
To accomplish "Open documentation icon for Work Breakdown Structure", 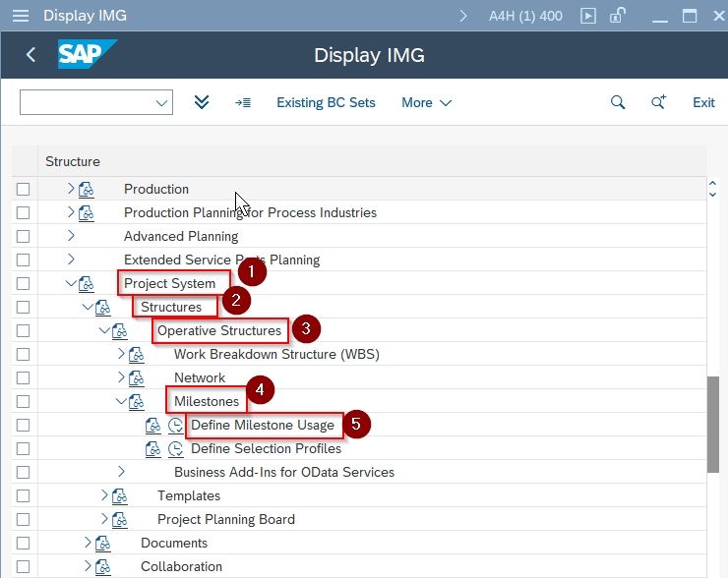I will (x=137, y=355).
